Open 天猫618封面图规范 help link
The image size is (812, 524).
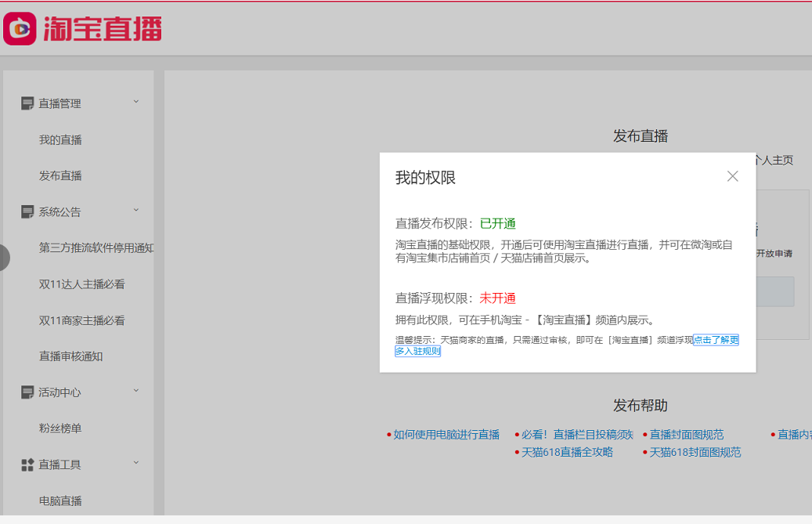(695, 453)
